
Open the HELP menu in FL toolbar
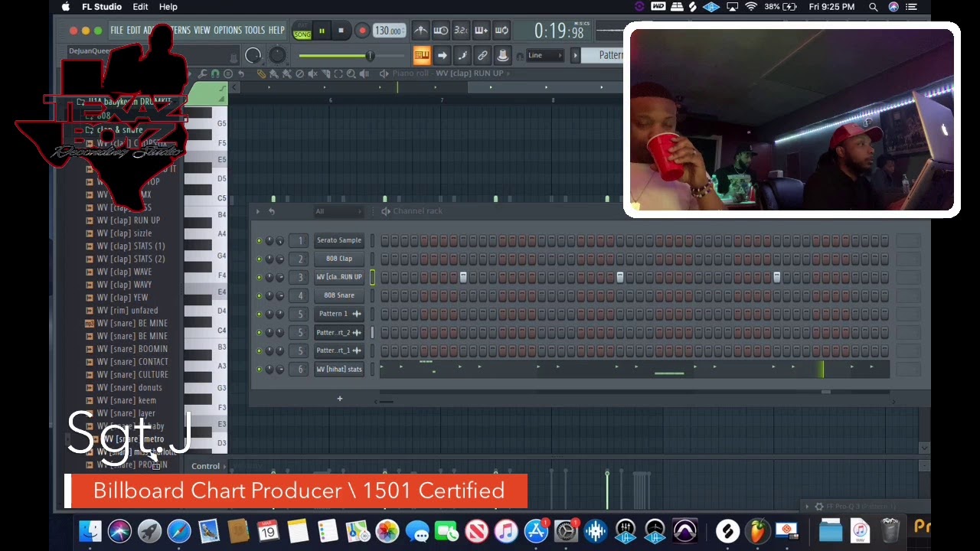point(276,30)
